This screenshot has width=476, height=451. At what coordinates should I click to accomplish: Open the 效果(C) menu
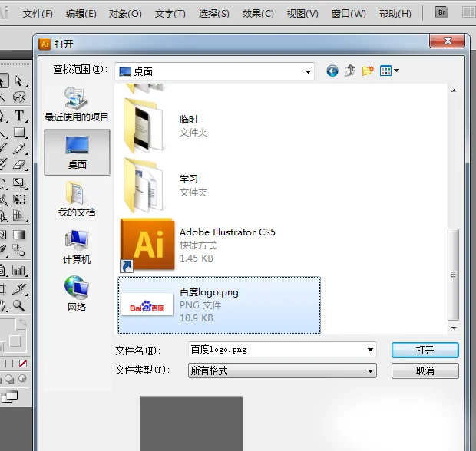(x=258, y=14)
